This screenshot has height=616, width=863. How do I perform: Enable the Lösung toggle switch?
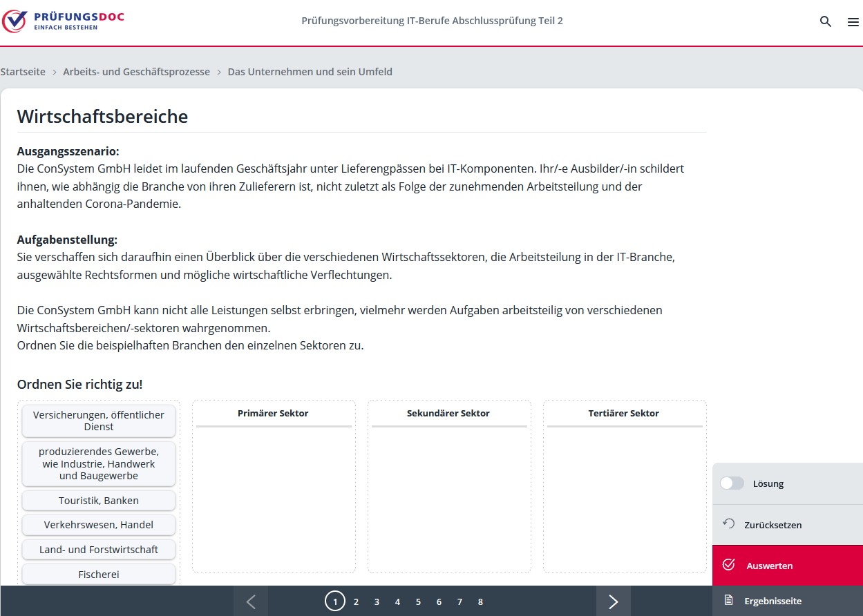coord(732,483)
